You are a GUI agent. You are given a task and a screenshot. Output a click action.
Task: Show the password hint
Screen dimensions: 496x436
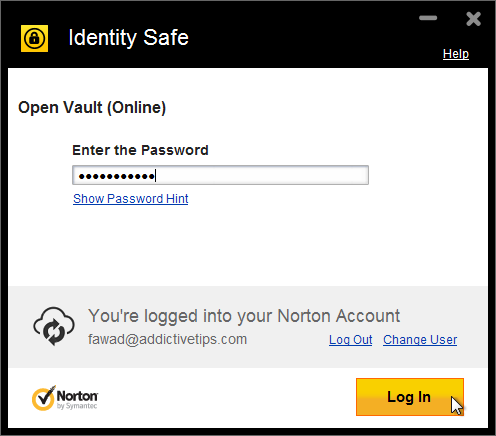pos(131,199)
